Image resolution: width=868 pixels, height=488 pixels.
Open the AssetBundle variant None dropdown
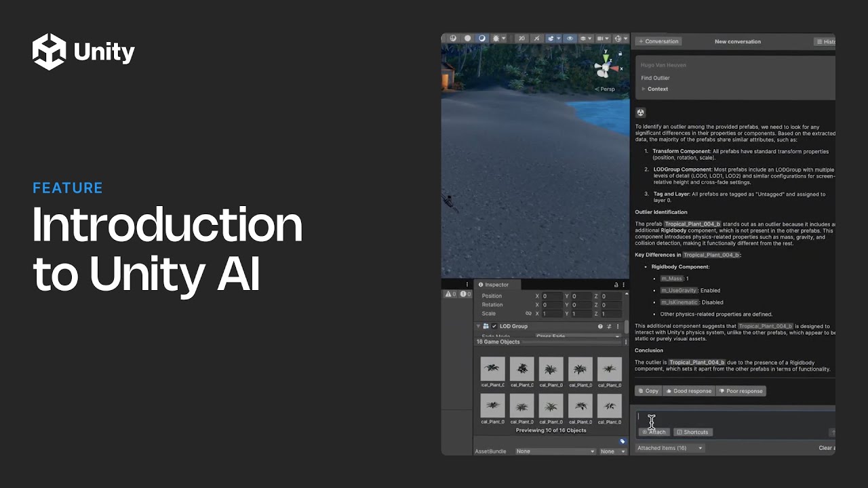[613, 451]
